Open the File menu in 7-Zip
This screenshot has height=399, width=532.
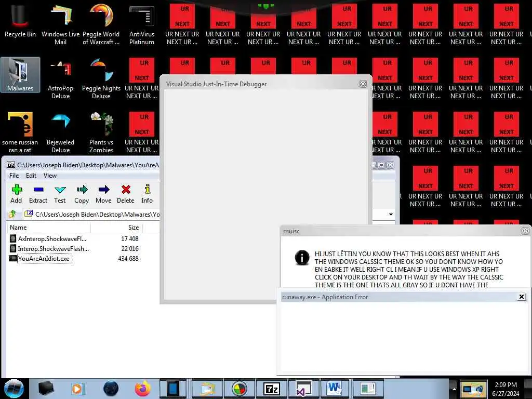tap(14, 176)
